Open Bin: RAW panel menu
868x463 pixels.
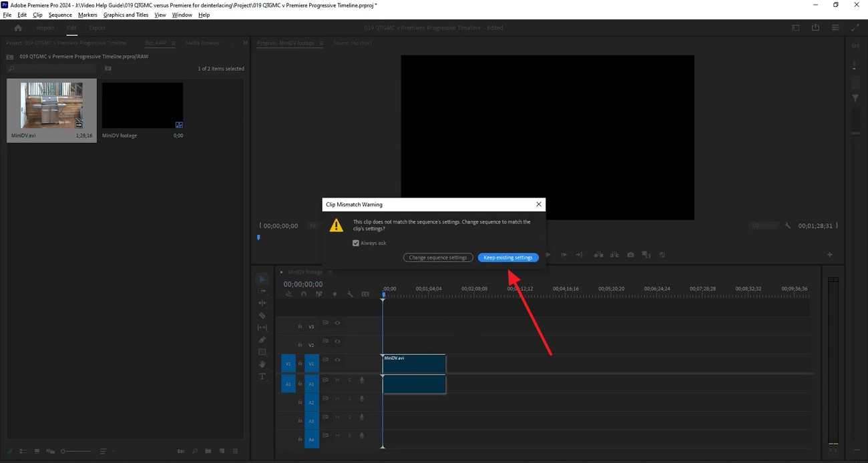[174, 43]
